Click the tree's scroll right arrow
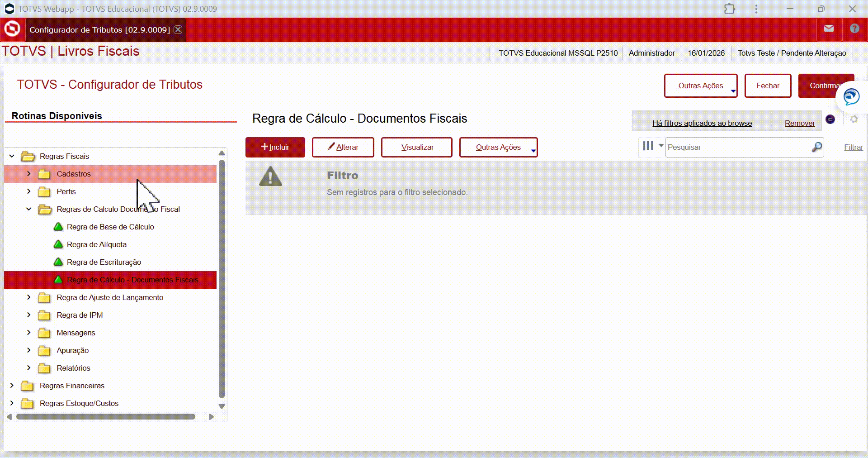Image resolution: width=868 pixels, height=458 pixels. click(211, 417)
